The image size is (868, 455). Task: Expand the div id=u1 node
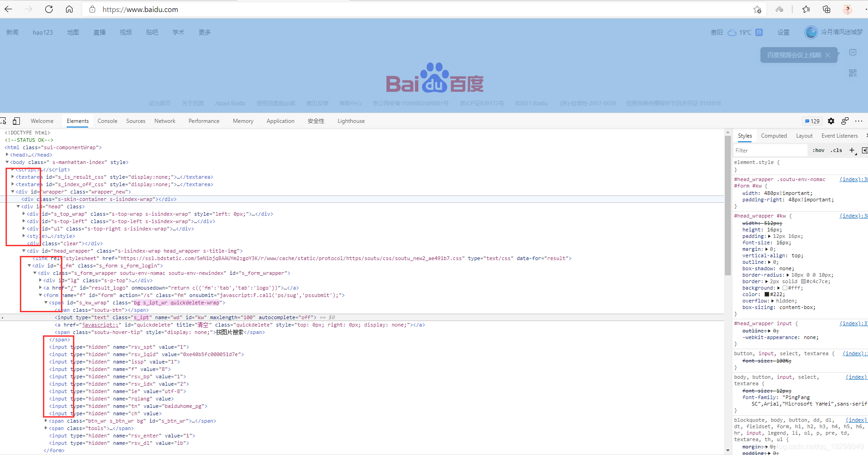[x=24, y=229]
